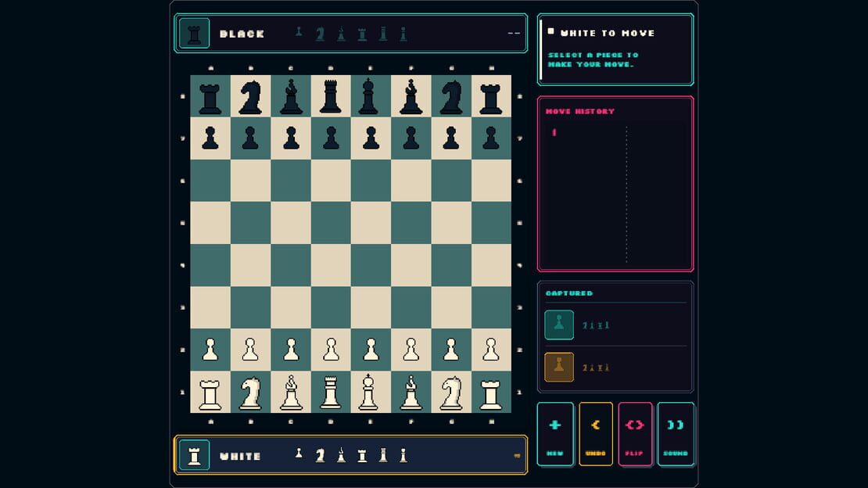Select the white queen on d1
This screenshot has width=868, height=488.
coord(331,392)
